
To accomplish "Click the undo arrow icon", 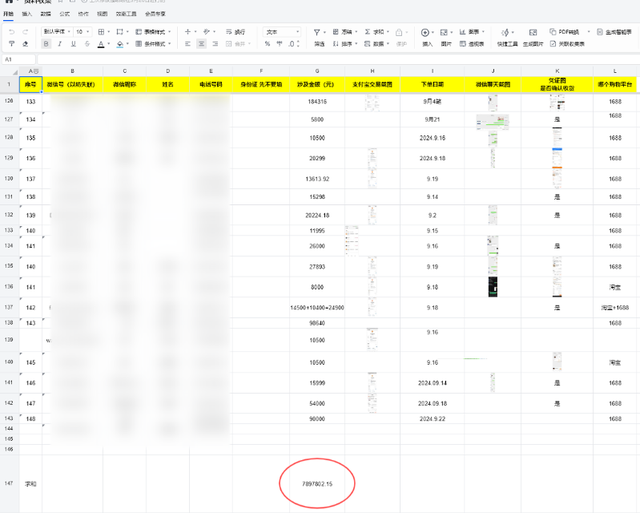I will (x=11, y=32).
